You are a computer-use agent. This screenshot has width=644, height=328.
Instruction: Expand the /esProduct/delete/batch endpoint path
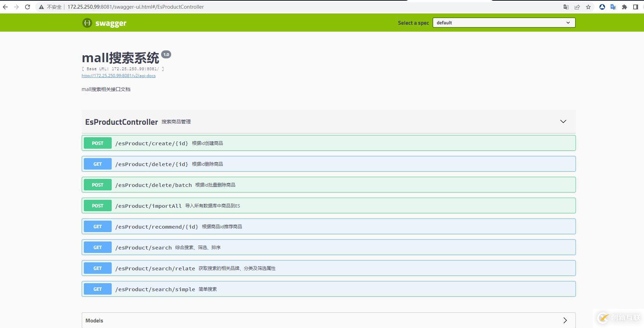coord(153,185)
